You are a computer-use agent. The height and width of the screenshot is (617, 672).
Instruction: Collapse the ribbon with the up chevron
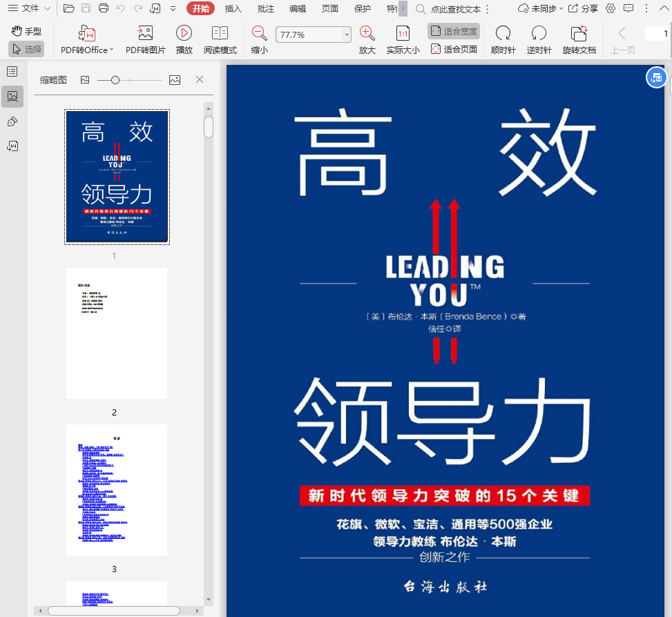pyautogui.click(x=664, y=8)
